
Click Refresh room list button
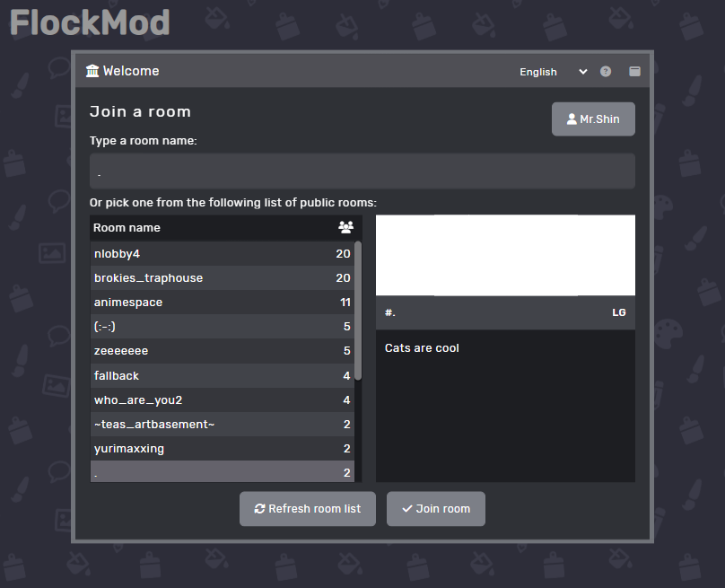308,508
